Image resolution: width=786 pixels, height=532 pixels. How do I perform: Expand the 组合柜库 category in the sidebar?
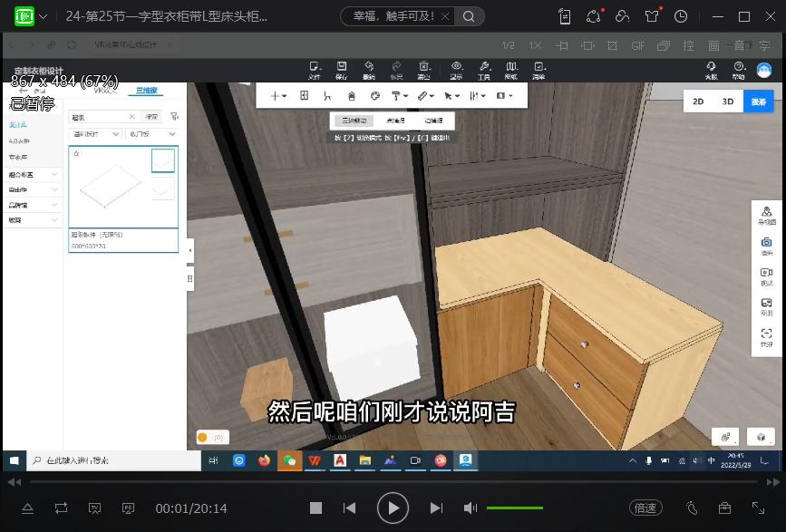[x=33, y=174]
